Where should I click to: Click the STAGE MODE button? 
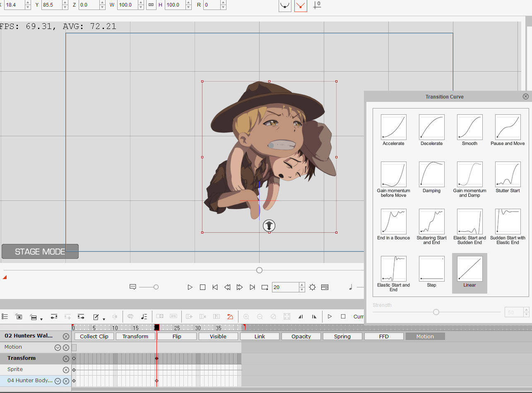click(x=40, y=251)
